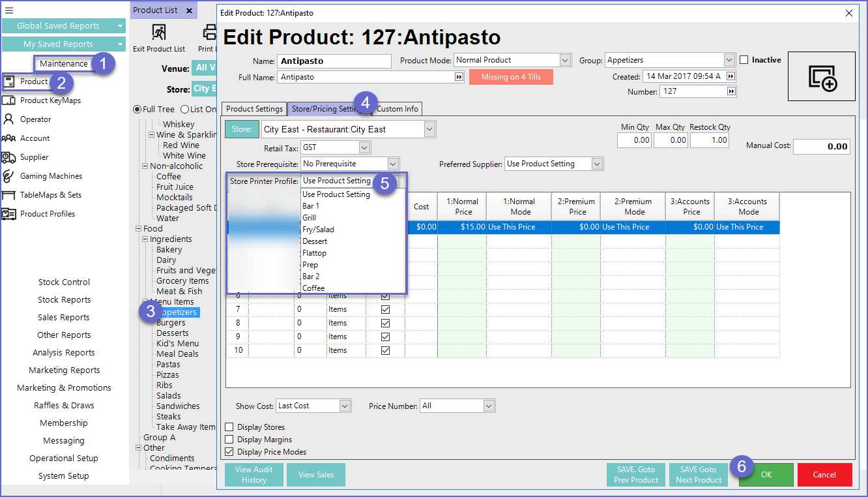This screenshot has height=497, width=868.
Task: Click the Exit Product List icon
Action: pos(158,33)
